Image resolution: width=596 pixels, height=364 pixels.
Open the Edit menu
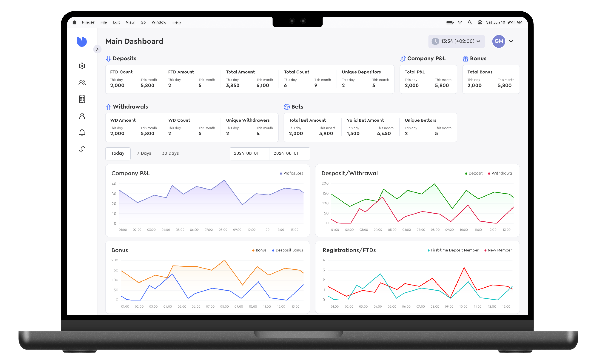pyautogui.click(x=116, y=22)
